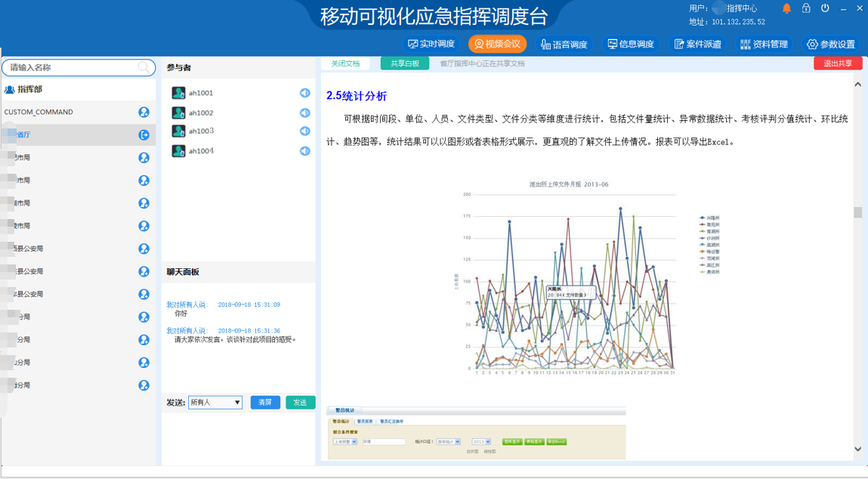Toggle speaker for participant ah1003
The image size is (868, 479).
(x=304, y=131)
